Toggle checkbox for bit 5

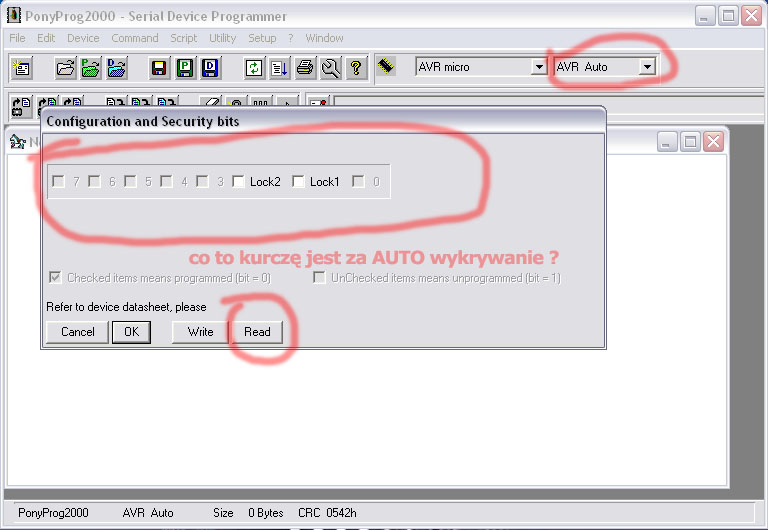coord(130,182)
